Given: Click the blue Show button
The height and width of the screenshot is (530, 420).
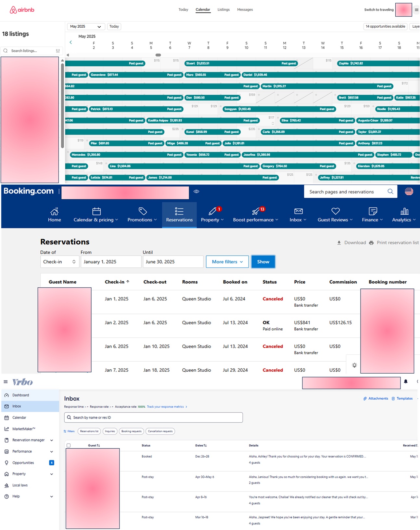Looking at the screenshot, I should tap(263, 262).
